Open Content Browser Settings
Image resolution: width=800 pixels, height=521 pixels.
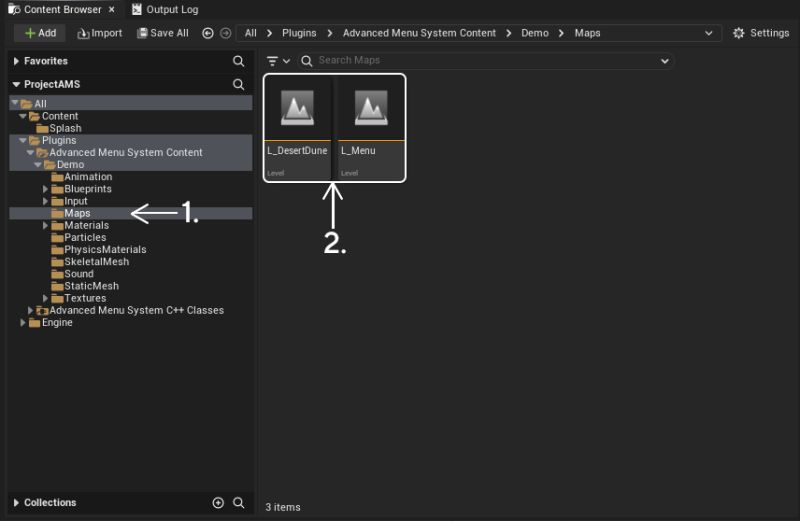pos(761,33)
